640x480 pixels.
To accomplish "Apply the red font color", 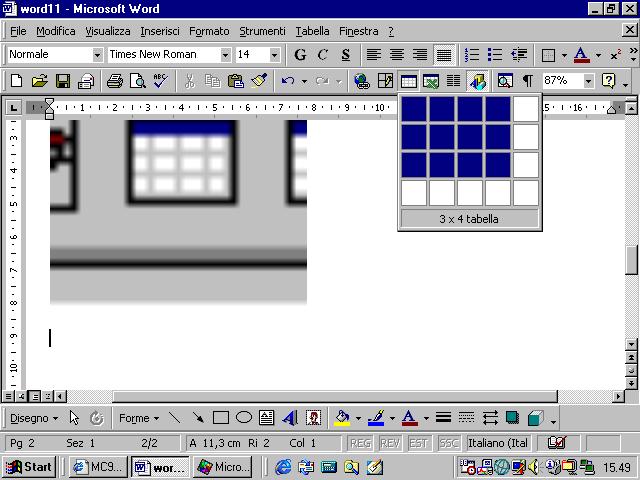I will [582, 55].
